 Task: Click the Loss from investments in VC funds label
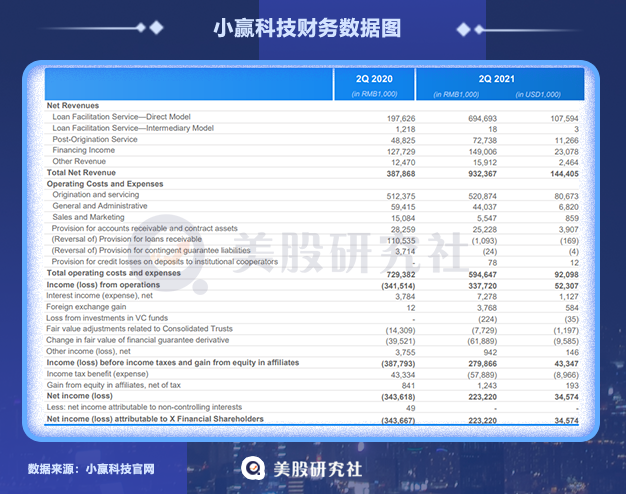click(107, 318)
